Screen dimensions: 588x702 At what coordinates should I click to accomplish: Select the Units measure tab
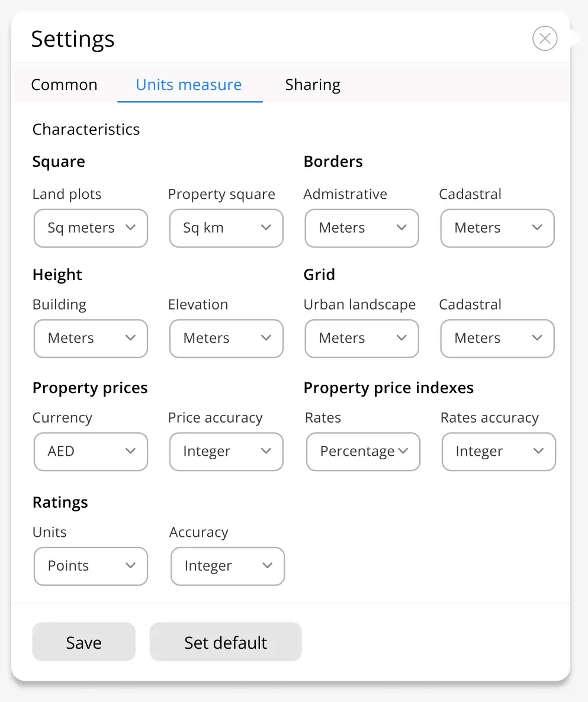tap(189, 85)
